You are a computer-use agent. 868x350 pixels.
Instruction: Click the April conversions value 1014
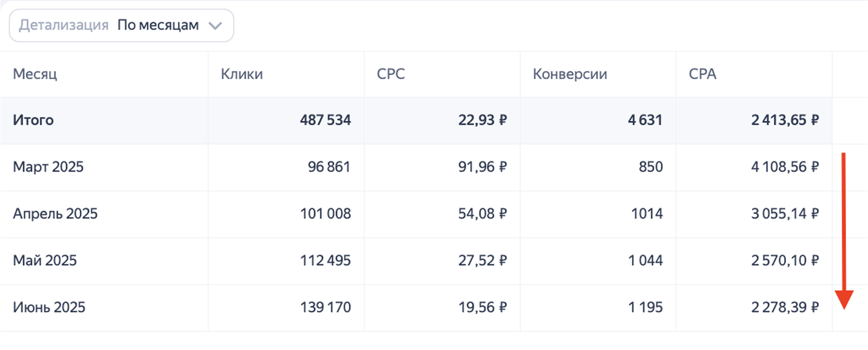click(647, 214)
